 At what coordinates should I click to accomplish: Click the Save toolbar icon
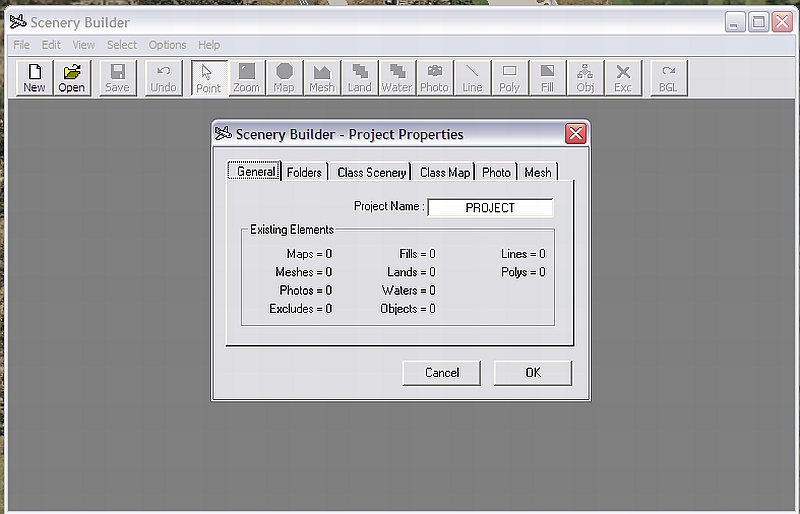117,78
